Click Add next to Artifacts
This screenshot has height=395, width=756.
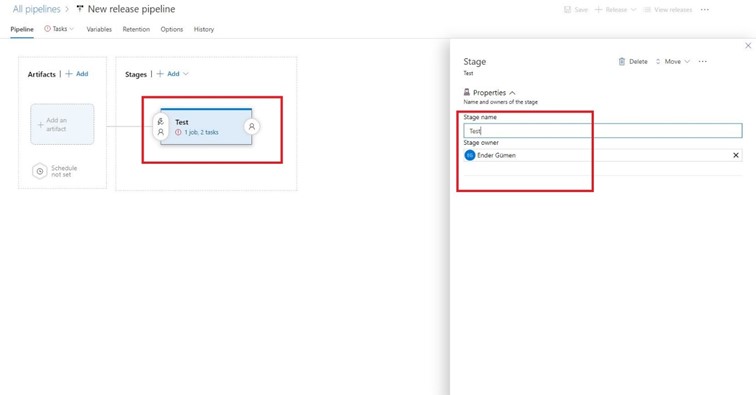[x=77, y=74]
